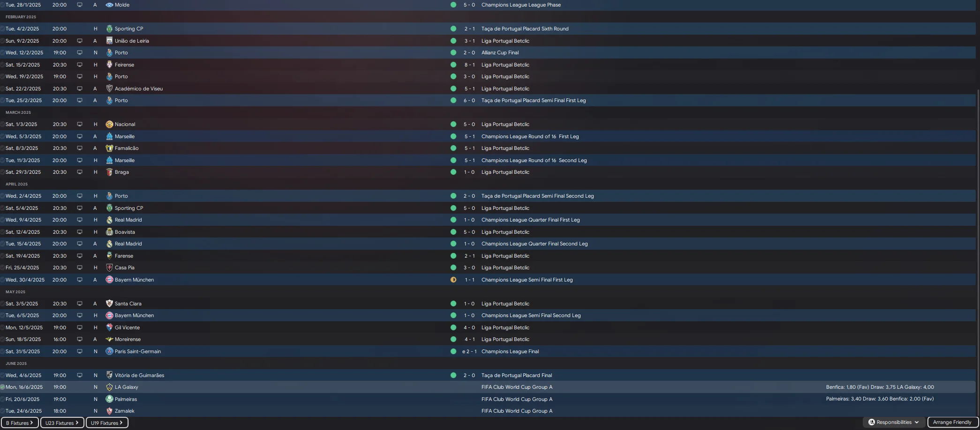Open U19 Fixtures view
980x430 pixels.
point(107,423)
